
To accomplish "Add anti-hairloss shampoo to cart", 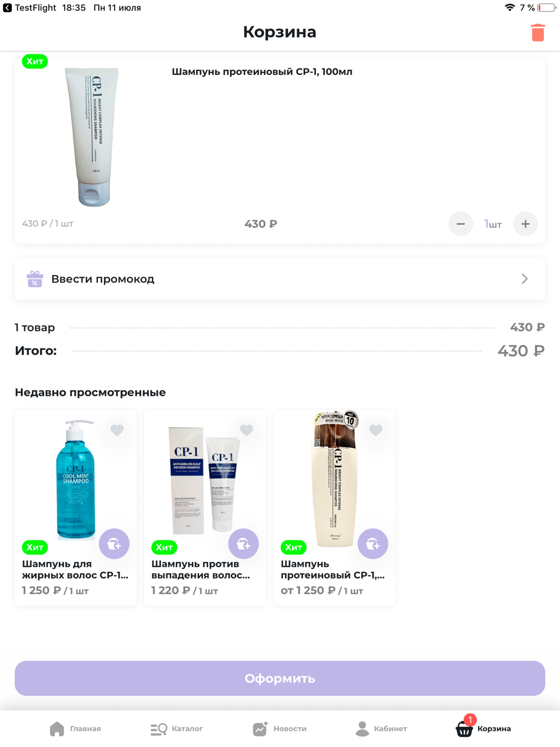I will [244, 544].
